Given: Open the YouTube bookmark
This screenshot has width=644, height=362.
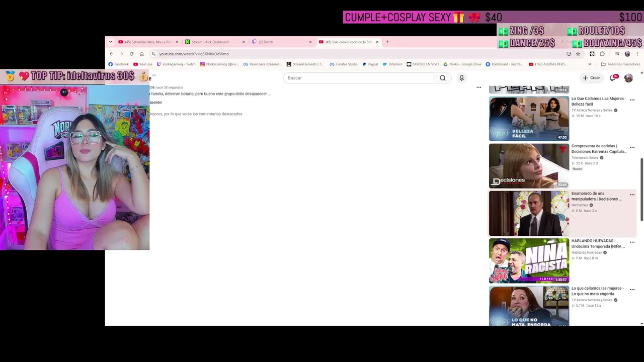Looking at the screenshot, I should point(143,64).
